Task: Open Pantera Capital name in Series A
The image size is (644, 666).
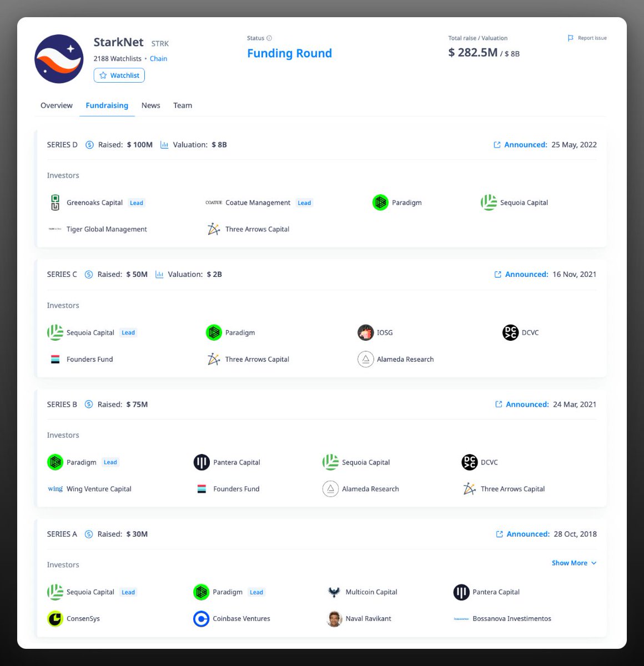Action: coord(496,592)
